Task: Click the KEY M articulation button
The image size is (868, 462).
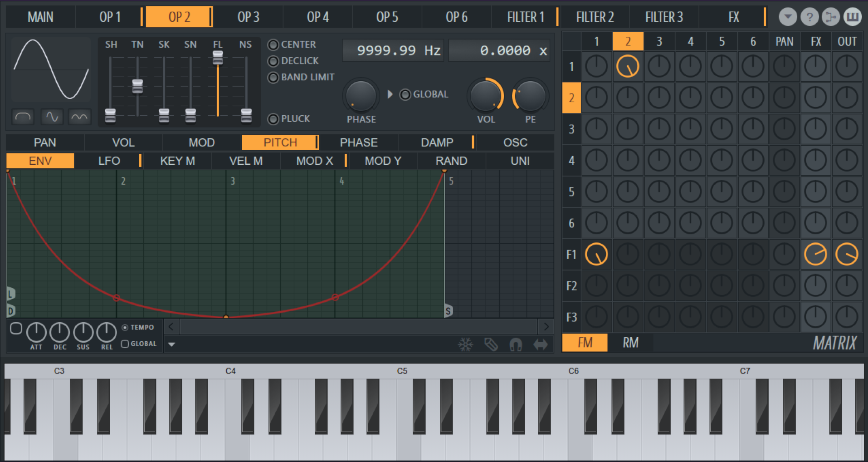Action: 177,161
